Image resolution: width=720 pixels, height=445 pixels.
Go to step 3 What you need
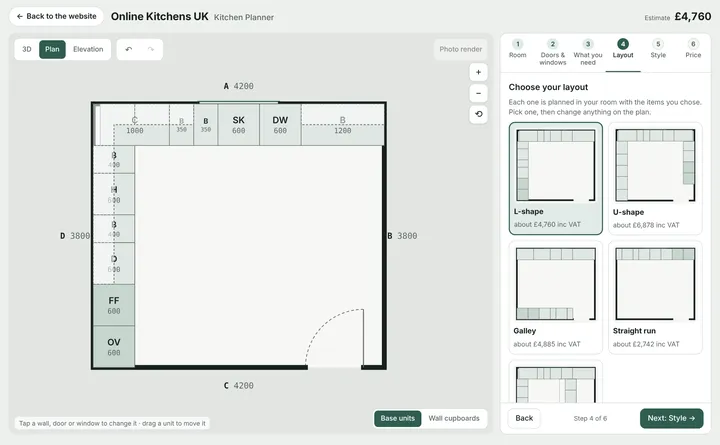coord(588,52)
